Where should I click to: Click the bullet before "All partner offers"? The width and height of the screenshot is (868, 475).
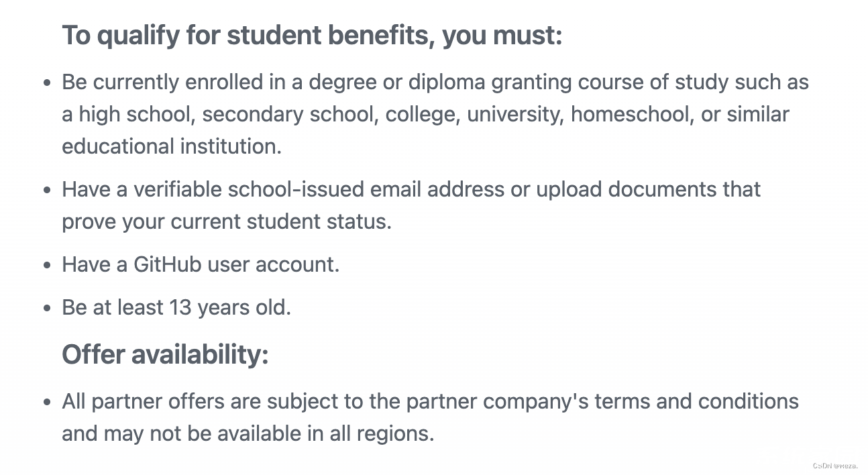[46, 403]
